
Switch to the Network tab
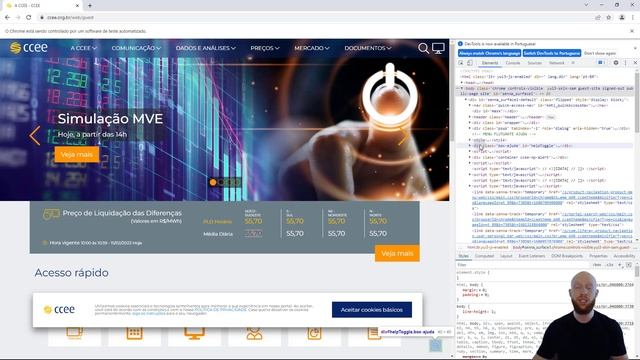point(557,63)
